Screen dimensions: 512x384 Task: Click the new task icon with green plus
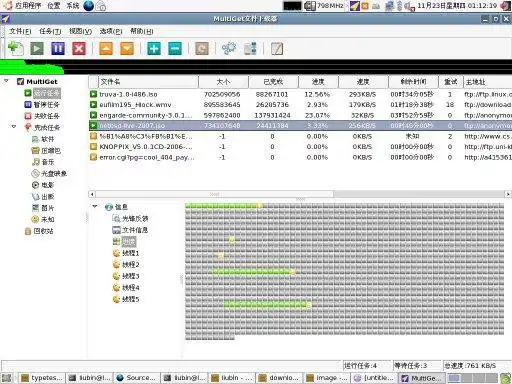[15, 48]
